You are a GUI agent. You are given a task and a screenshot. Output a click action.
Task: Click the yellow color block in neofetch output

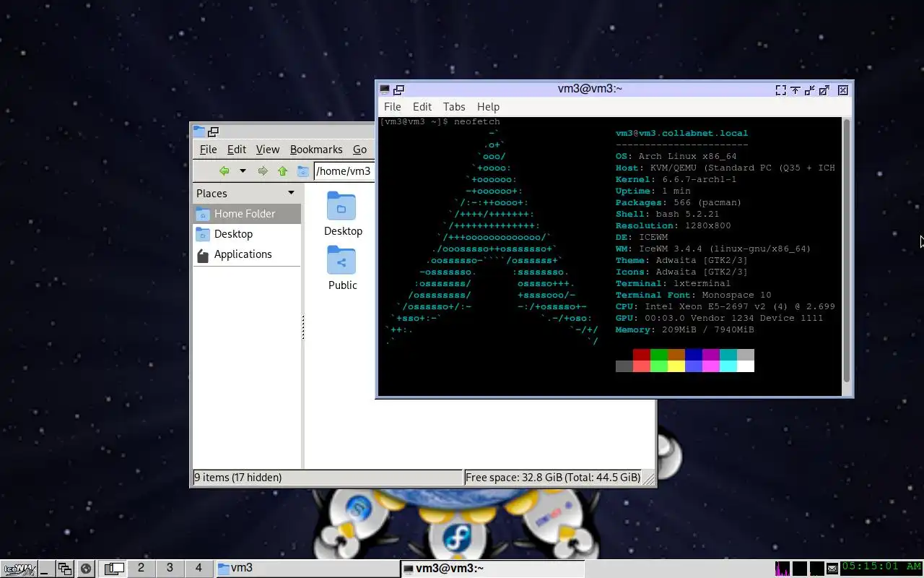676,366
